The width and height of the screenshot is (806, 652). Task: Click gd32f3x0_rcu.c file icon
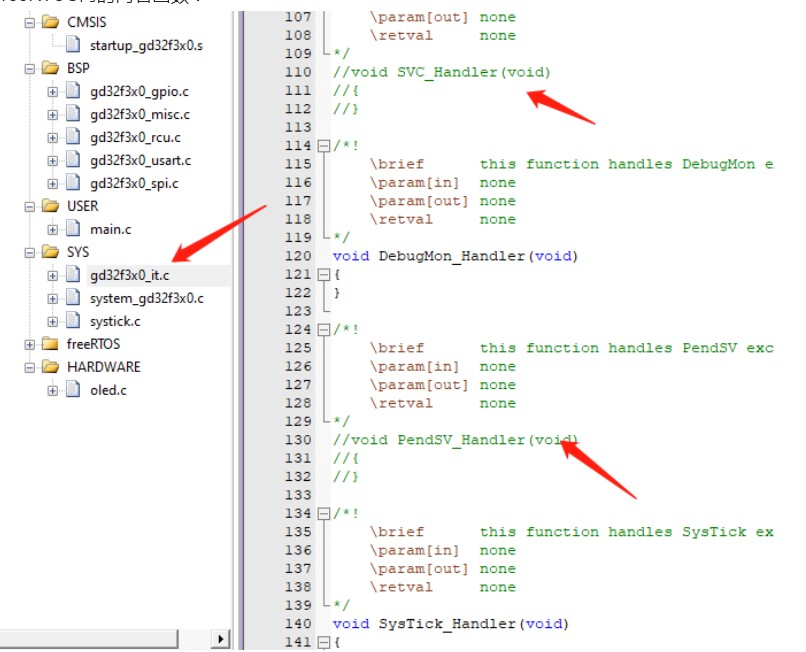pos(73,137)
